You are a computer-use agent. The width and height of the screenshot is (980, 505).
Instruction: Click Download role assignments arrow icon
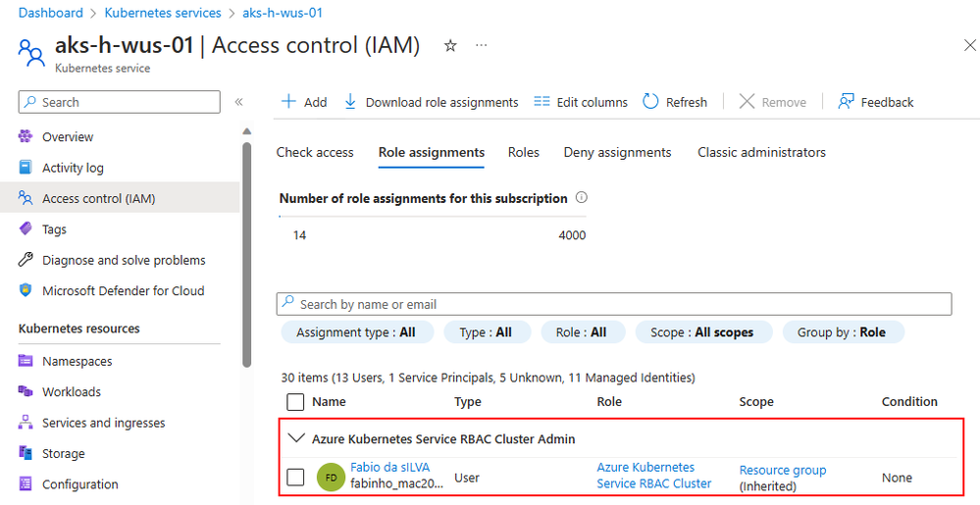click(350, 102)
